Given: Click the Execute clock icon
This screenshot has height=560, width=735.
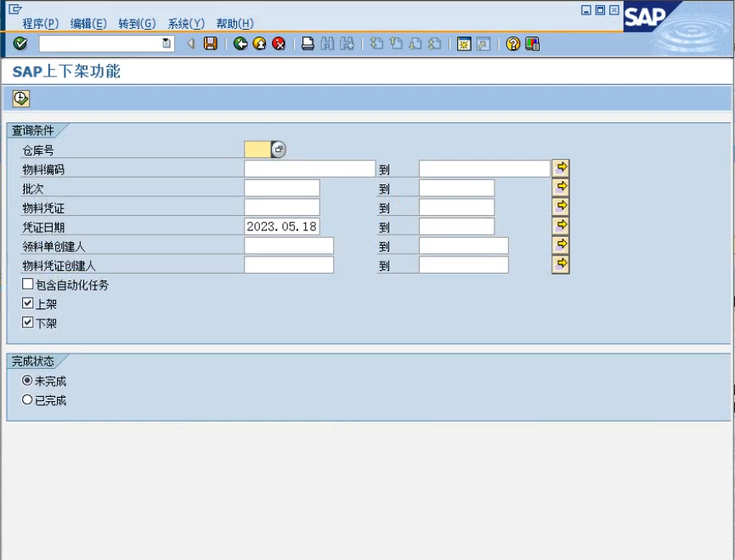Looking at the screenshot, I should (x=21, y=99).
